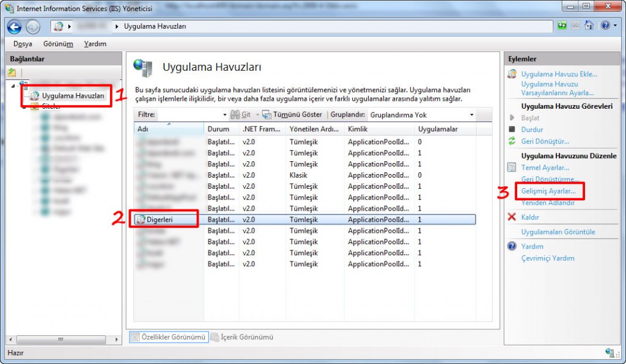This screenshot has width=626, height=364.
Task: Expand the breadcrumb arrow after the server icon
Action: 70,26
